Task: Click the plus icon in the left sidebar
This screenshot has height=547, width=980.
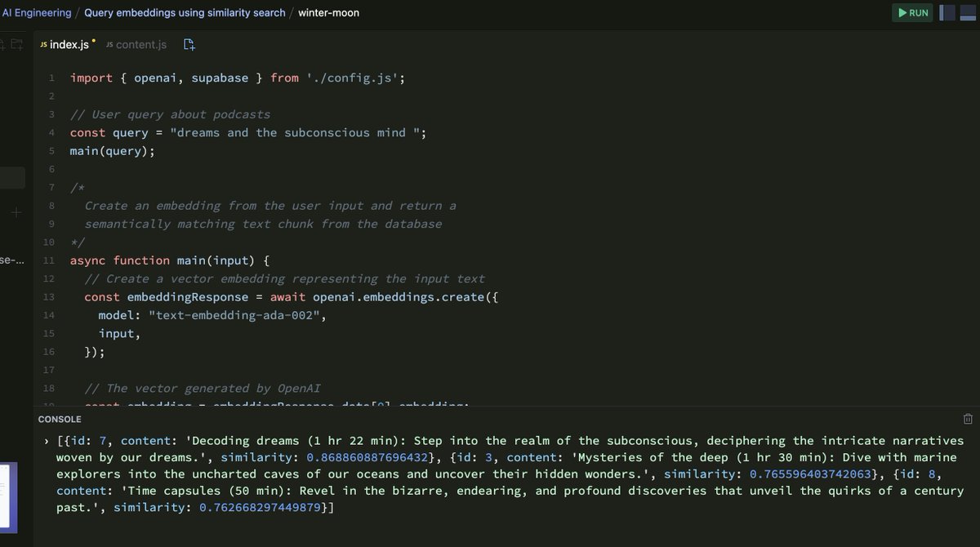Action: tap(16, 213)
